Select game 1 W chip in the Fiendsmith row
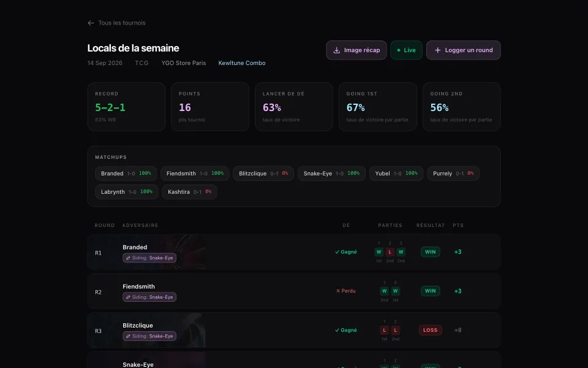 (x=385, y=291)
